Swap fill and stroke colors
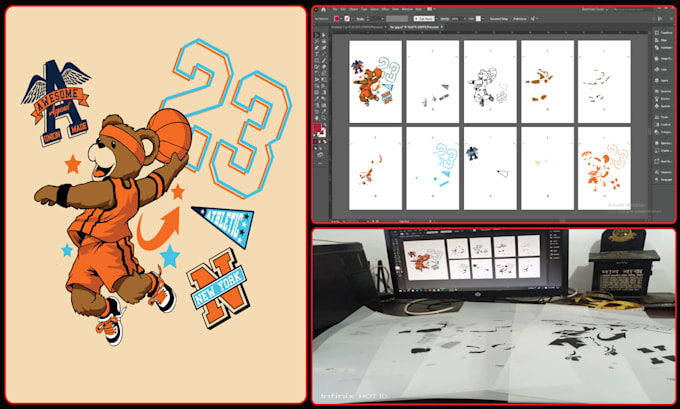The image size is (680, 409). (x=325, y=124)
